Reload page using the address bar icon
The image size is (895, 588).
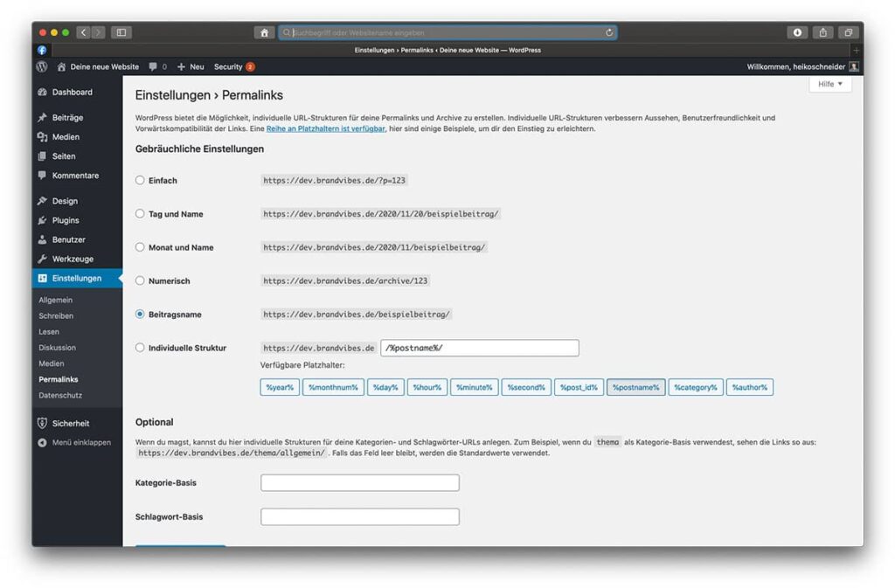(x=608, y=32)
